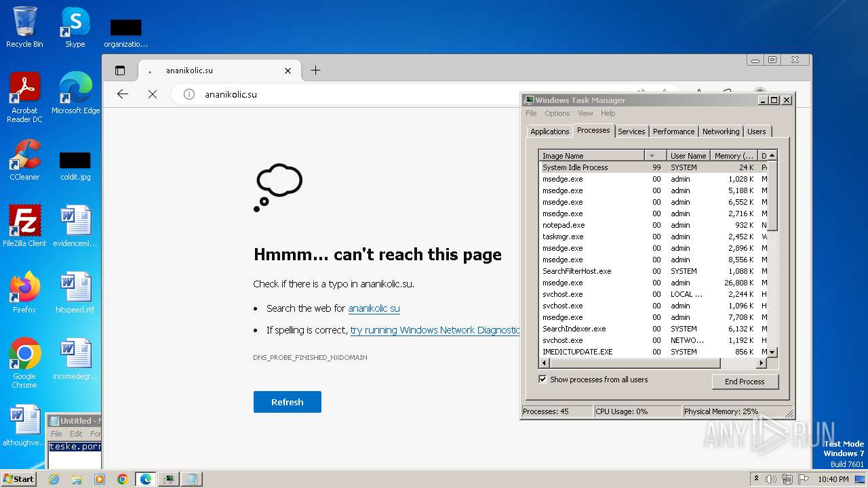Image resolution: width=868 pixels, height=488 pixels.
Task: Select Skype desktop shortcut
Action: 75,27
